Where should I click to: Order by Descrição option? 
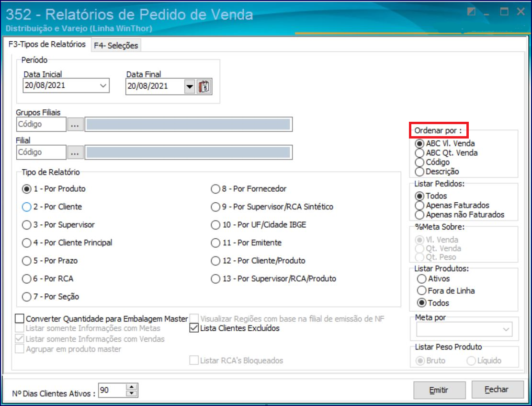(x=437, y=172)
